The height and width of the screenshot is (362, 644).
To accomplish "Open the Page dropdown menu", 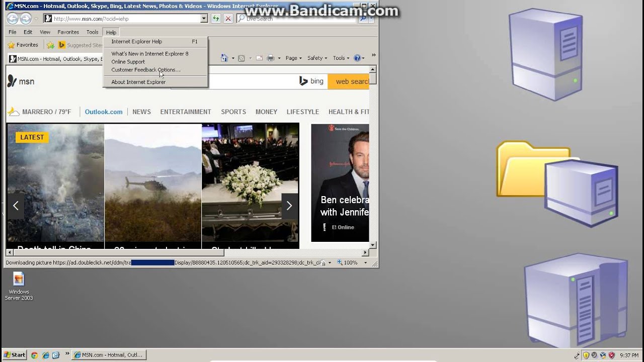I will click(293, 58).
